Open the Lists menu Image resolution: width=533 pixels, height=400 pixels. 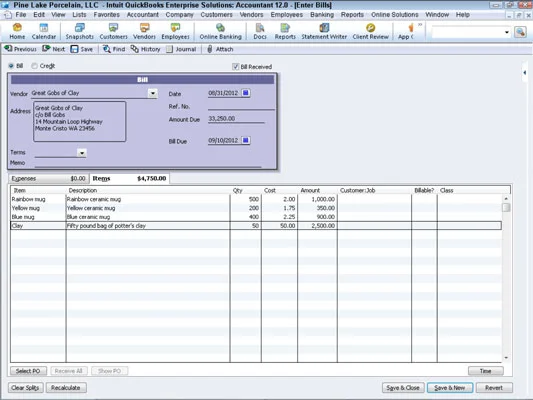[79, 15]
